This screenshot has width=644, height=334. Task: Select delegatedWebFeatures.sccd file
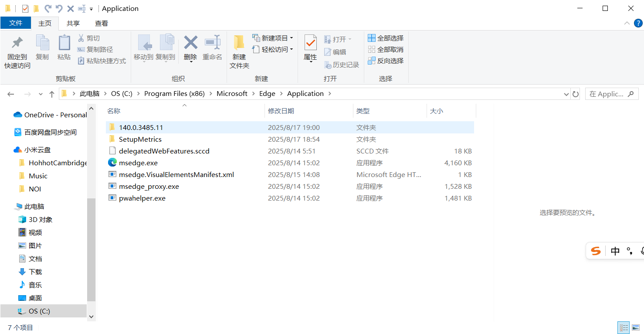[x=290, y=151]
